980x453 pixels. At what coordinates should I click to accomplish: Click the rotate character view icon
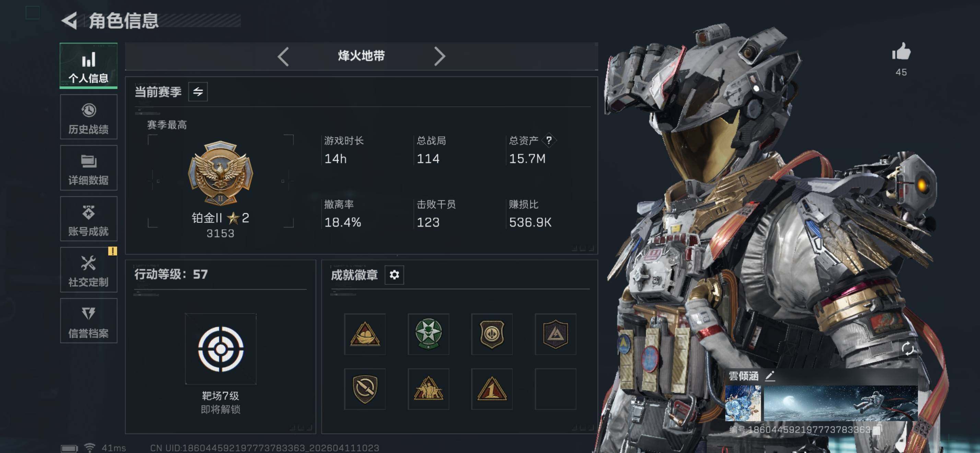coord(907,348)
